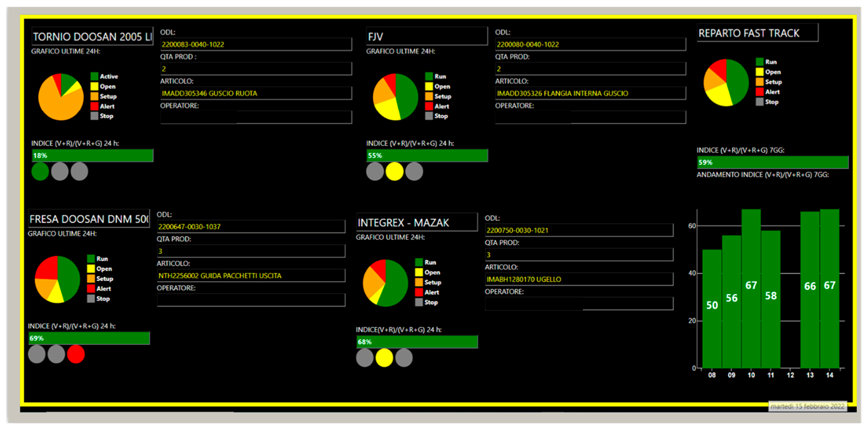Click red status light under FRESA DOOSAN
This screenshot has width=868, height=431.
point(76,354)
